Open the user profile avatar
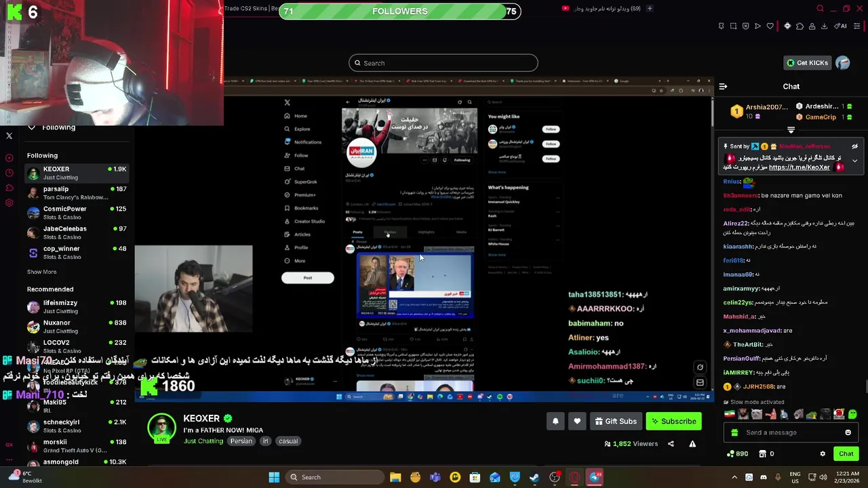Viewport: 868px width, 488px height. click(x=843, y=63)
